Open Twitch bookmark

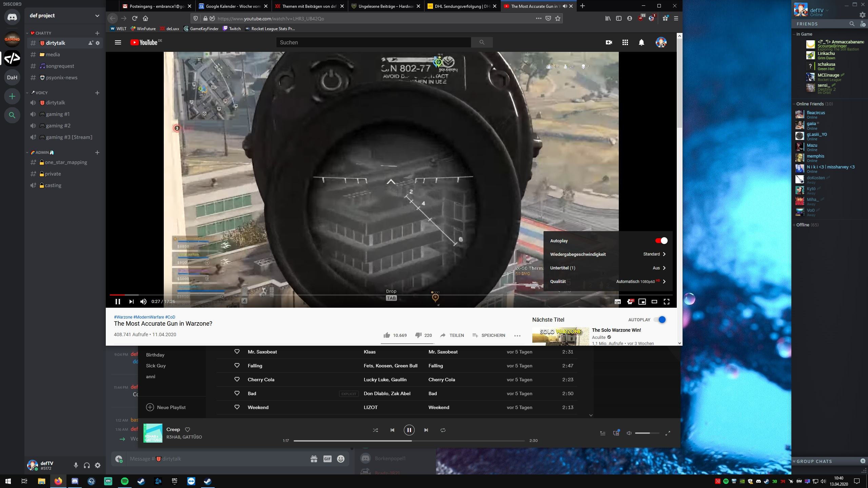click(x=232, y=29)
